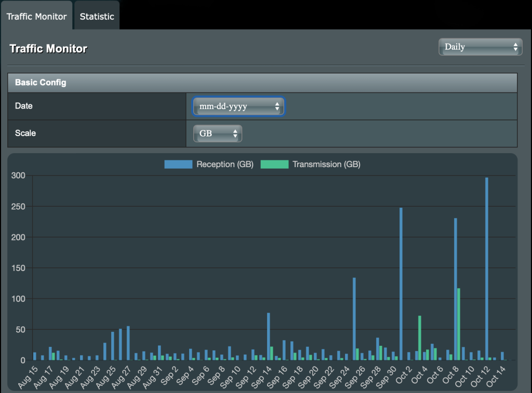Screen dimensions: 532x393
Task: Click the Reception bar peaking near 133 GB
Action: [354, 319]
